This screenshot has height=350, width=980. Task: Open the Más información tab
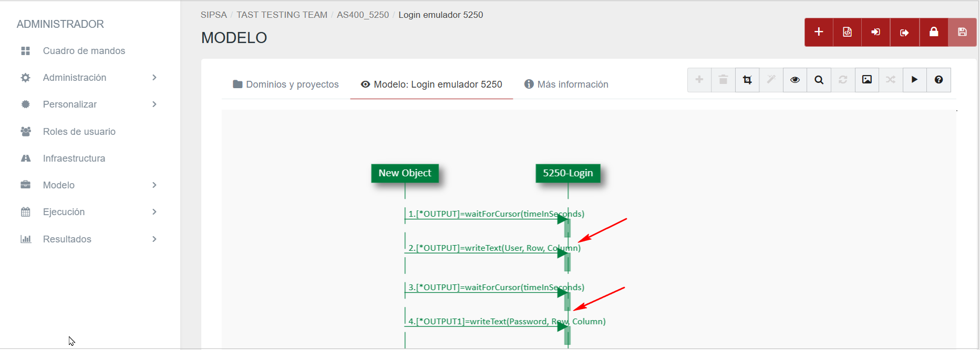click(566, 84)
